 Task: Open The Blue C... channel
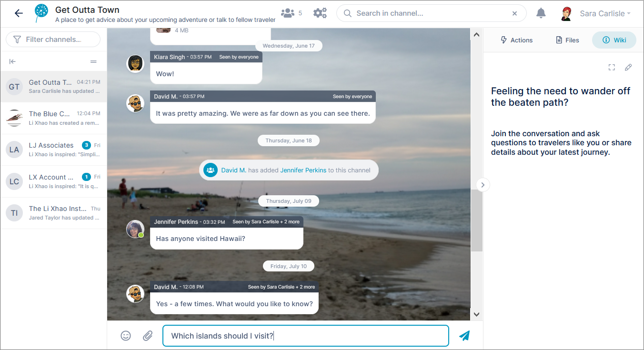pyautogui.click(x=53, y=118)
